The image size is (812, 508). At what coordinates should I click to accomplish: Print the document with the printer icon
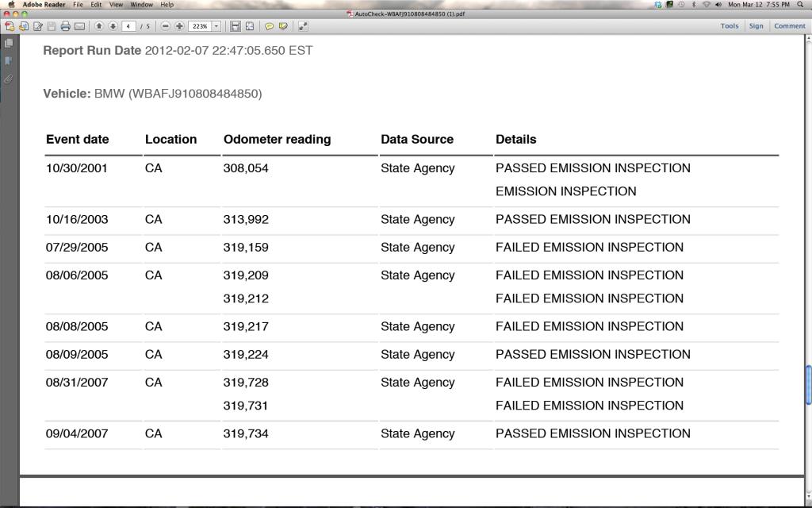point(65,26)
